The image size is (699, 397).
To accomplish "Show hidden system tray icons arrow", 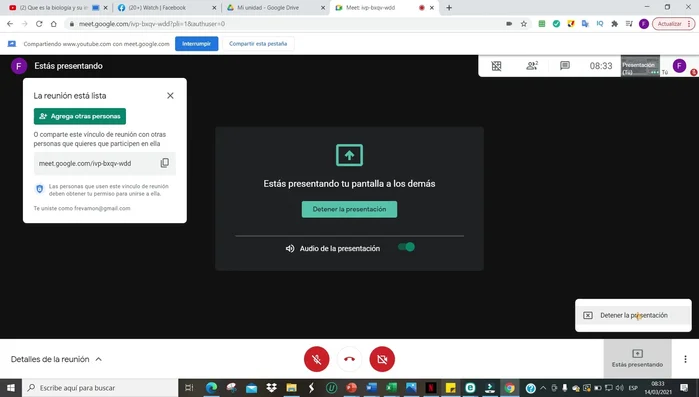I will 543,388.
